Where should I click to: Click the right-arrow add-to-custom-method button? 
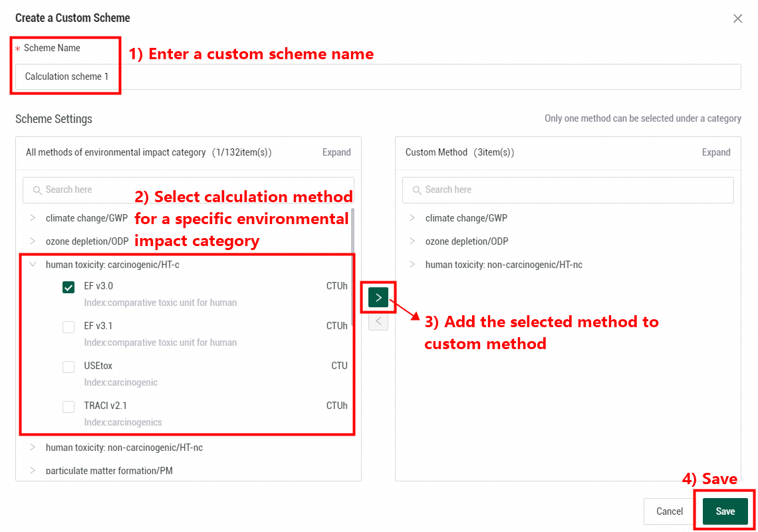pyautogui.click(x=378, y=298)
